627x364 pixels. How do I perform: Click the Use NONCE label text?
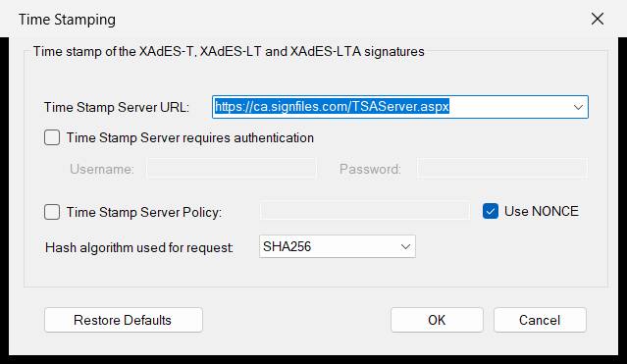click(542, 211)
